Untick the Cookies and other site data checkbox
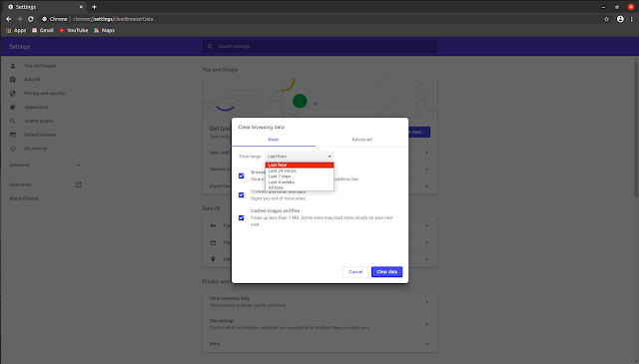This screenshot has height=364, width=639. (x=242, y=195)
